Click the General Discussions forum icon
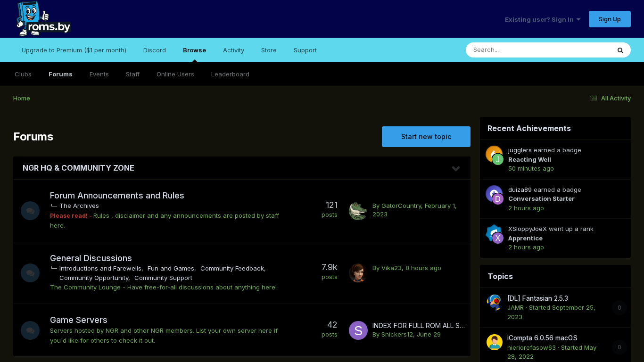 click(30, 273)
